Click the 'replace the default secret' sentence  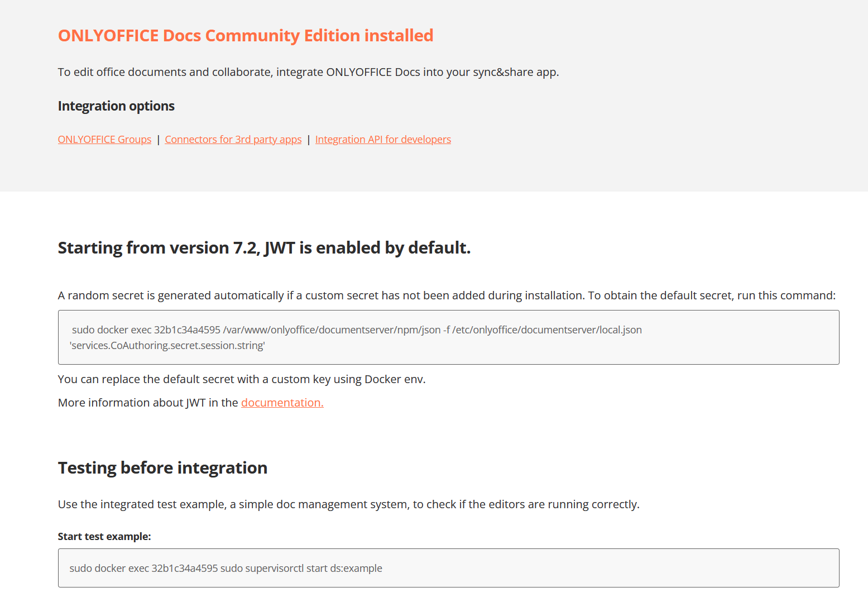pos(242,379)
